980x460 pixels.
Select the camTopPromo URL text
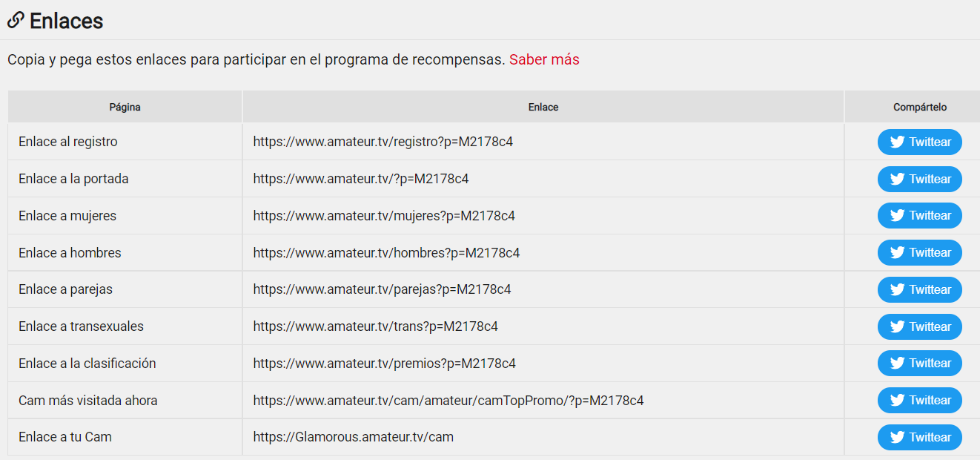pyautogui.click(x=448, y=401)
